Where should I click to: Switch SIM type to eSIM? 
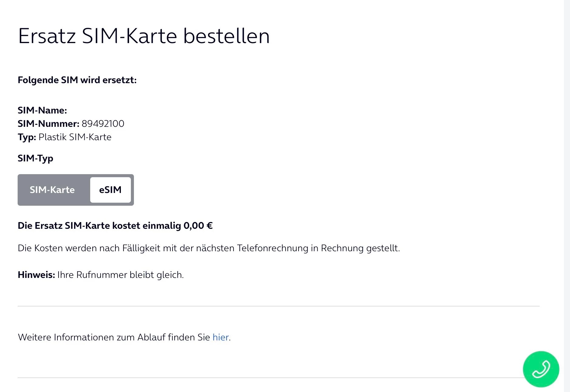110,190
